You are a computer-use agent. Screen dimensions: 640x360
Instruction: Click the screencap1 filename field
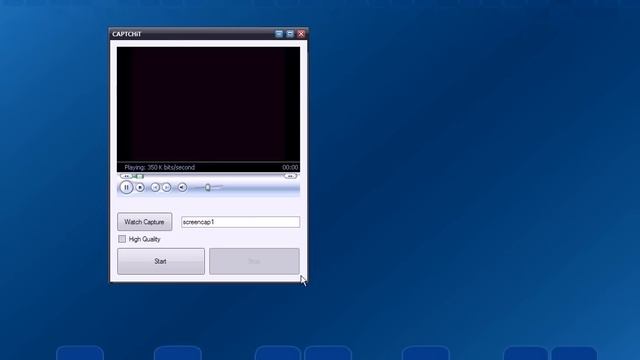240,222
